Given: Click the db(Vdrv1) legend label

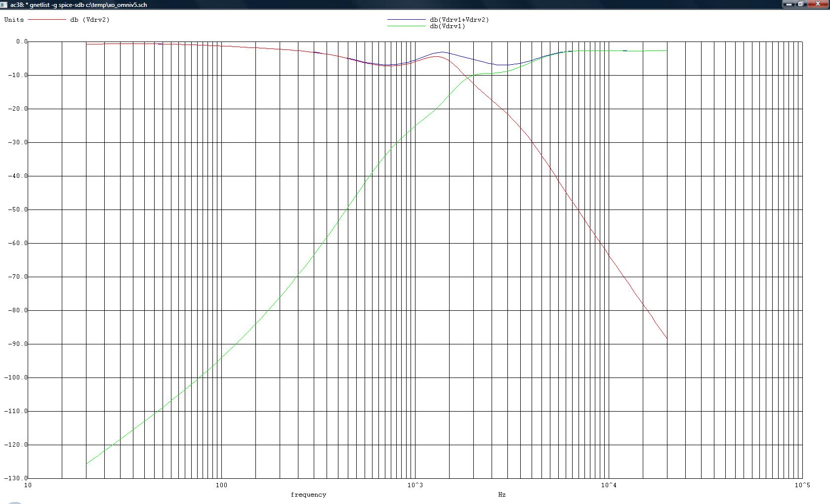Looking at the screenshot, I should coord(448,26).
